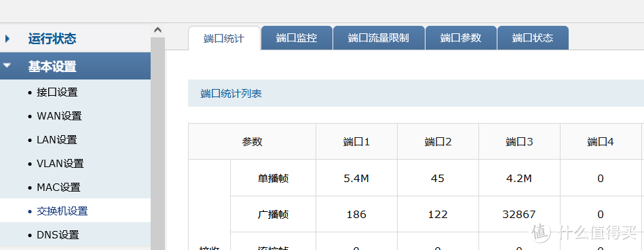The image size is (644, 250).
Task: Click the 32867 broadcast value for port 3
Action: (x=519, y=215)
